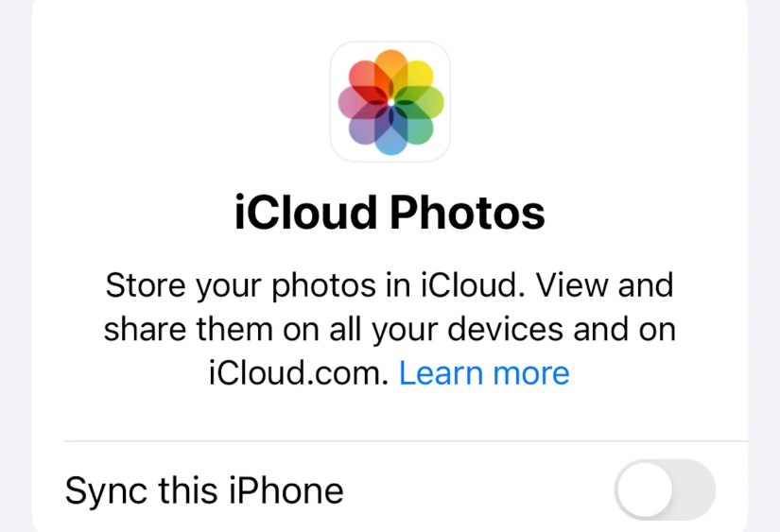Click the word "iPhone" in the sync row
The width and height of the screenshot is (780, 532).
point(286,490)
